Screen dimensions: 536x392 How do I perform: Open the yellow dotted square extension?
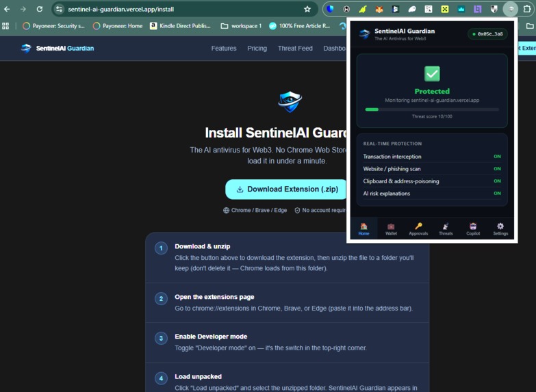[445, 9]
